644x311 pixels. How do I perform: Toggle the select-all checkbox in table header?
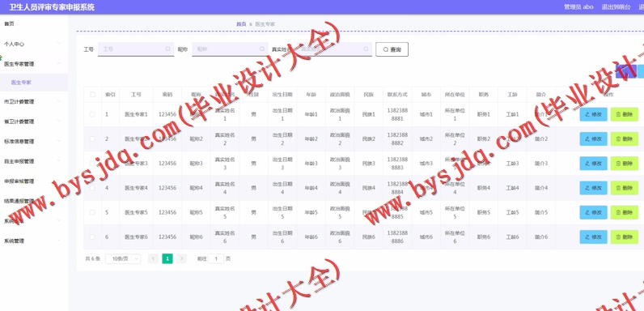(x=92, y=95)
